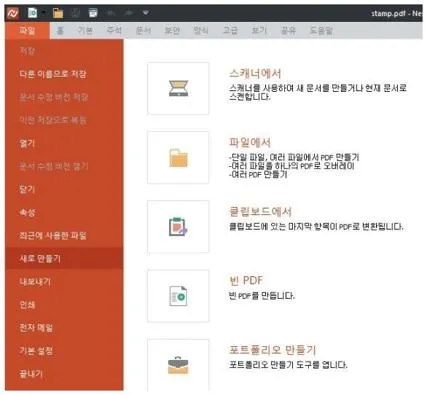The image size is (427, 395).
Task: Click the undo arrow in the title bar
Action: point(110,13)
